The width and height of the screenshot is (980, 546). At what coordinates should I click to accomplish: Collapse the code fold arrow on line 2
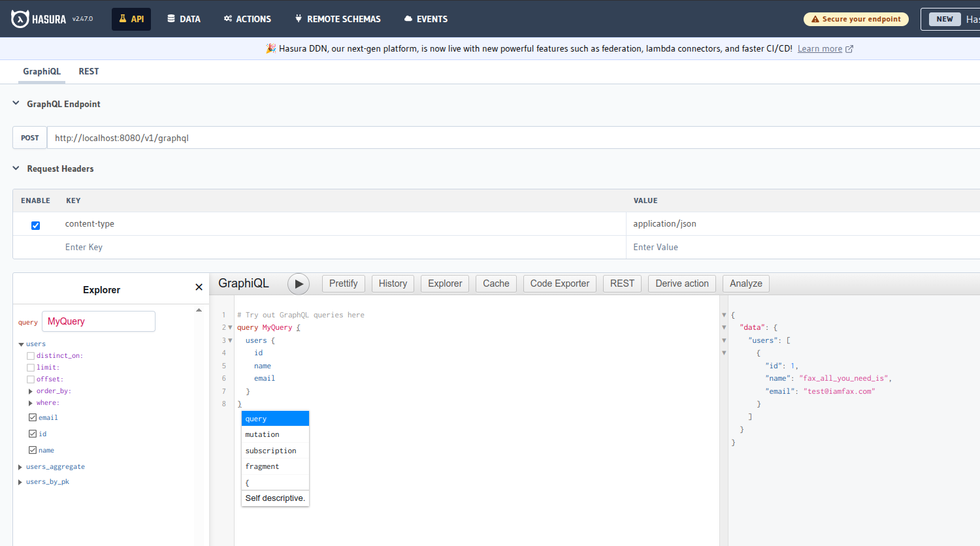(x=230, y=327)
